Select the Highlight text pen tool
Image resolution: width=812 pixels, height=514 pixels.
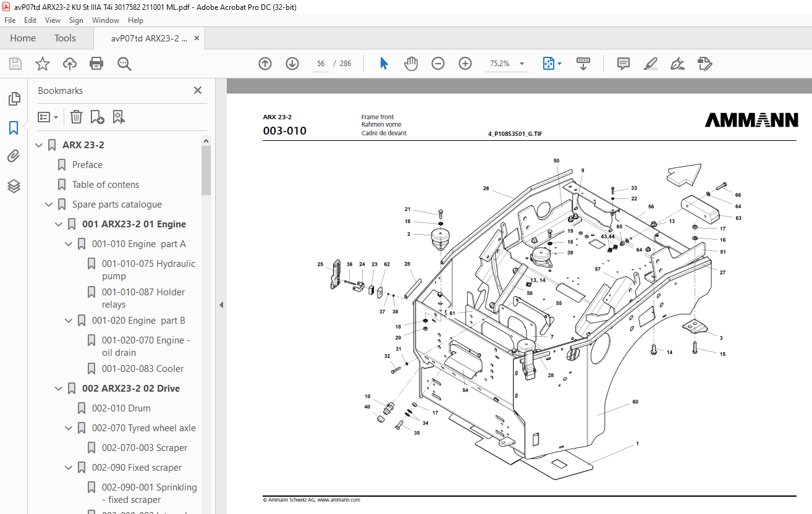(x=650, y=64)
